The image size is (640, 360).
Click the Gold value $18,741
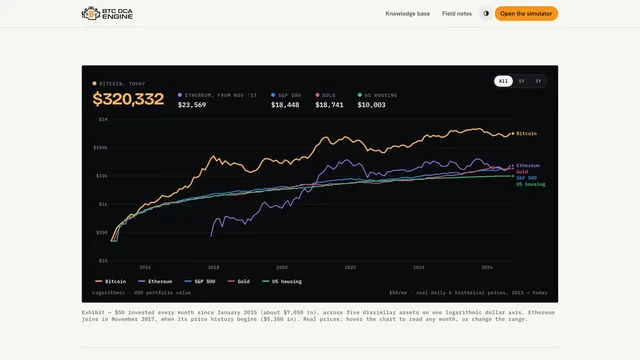[x=329, y=105]
